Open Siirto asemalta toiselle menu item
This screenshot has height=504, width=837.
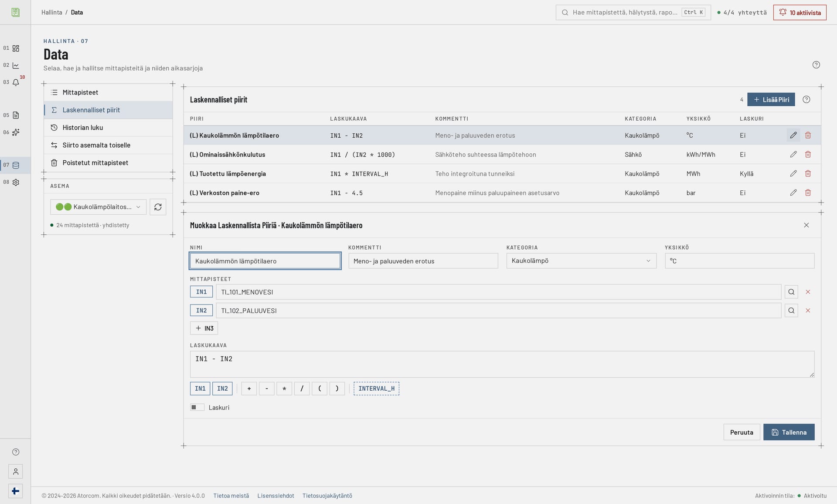pos(108,145)
